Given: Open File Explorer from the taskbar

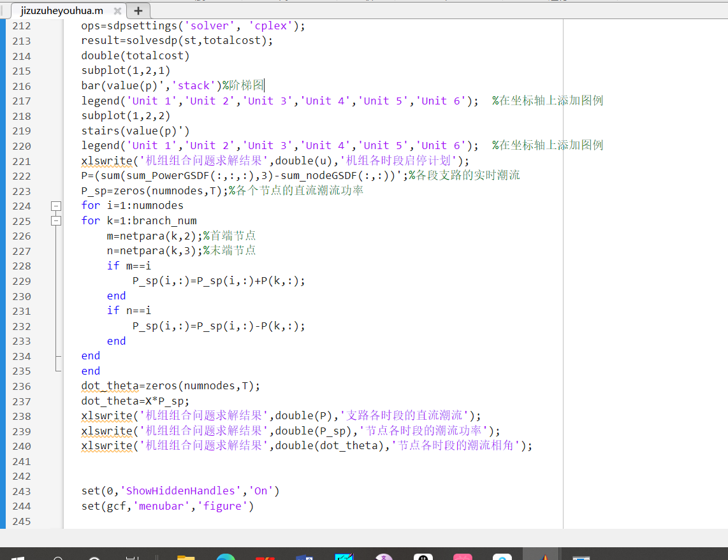Looking at the screenshot, I should (x=186, y=556).
